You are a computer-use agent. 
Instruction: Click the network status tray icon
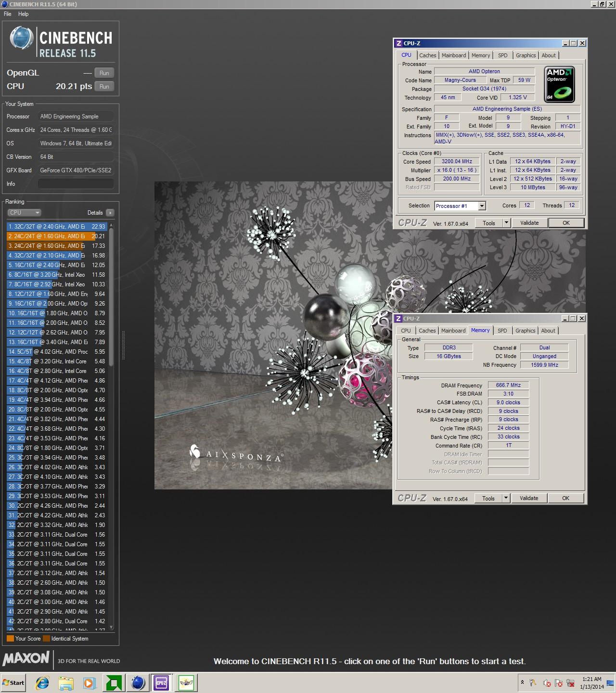tap(570, 683)
